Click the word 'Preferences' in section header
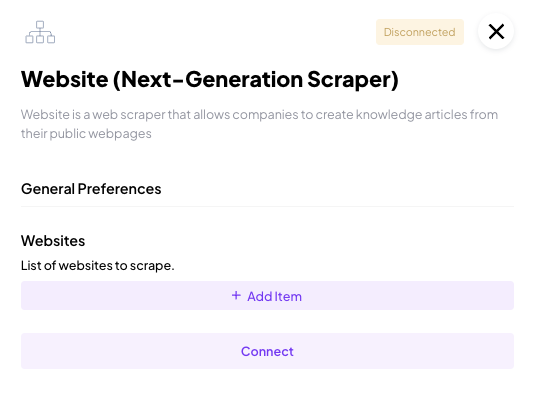 pyautogui.click(x=119, y=189)
